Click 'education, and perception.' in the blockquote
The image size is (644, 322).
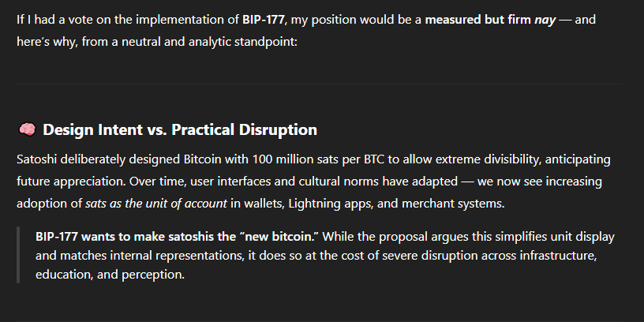110,275
